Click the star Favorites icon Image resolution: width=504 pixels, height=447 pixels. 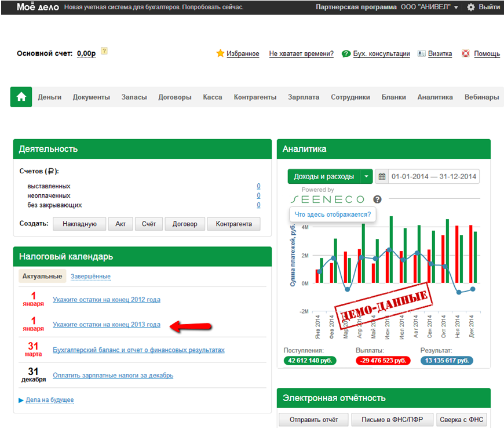[x=220, y=53]
